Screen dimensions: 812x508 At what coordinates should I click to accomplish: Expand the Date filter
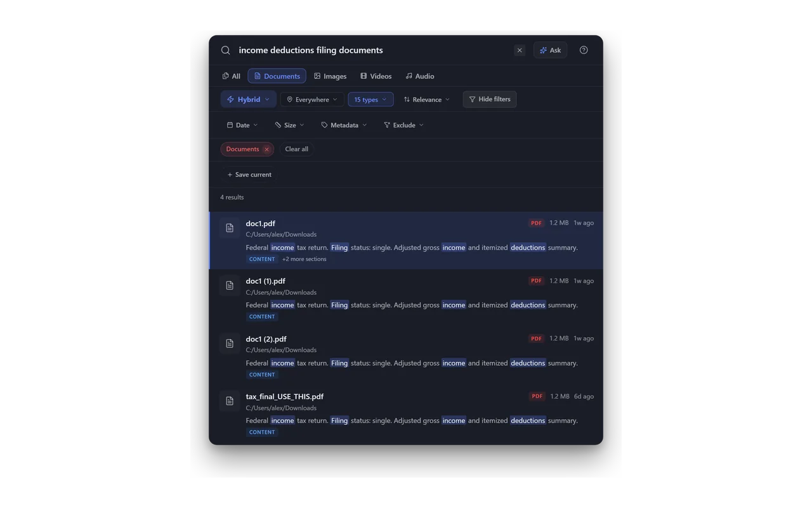pos(242,125)
